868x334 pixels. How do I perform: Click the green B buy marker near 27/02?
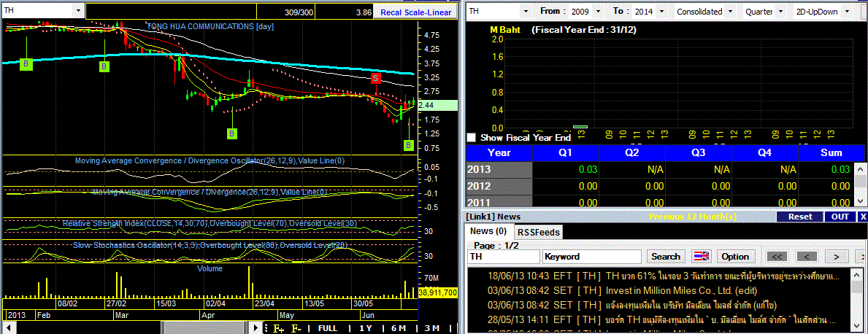click(x=104, y=67)
